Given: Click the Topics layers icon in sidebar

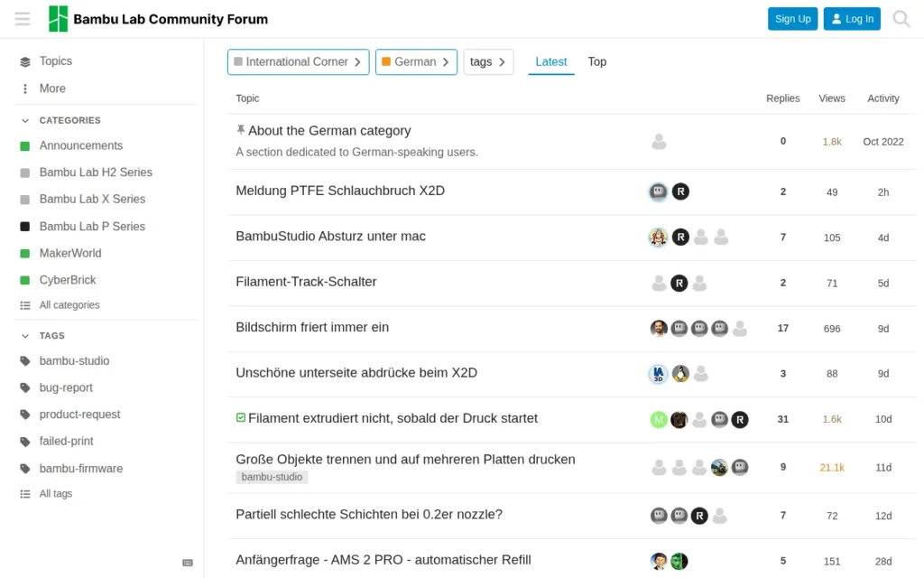Looking at the screenshot, I should (24, 61).
